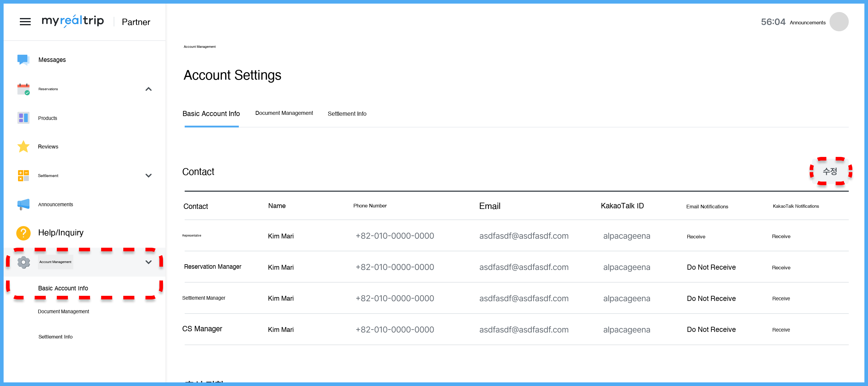Switch to the Settlement Info tab
868x386 pixels.
347,114
